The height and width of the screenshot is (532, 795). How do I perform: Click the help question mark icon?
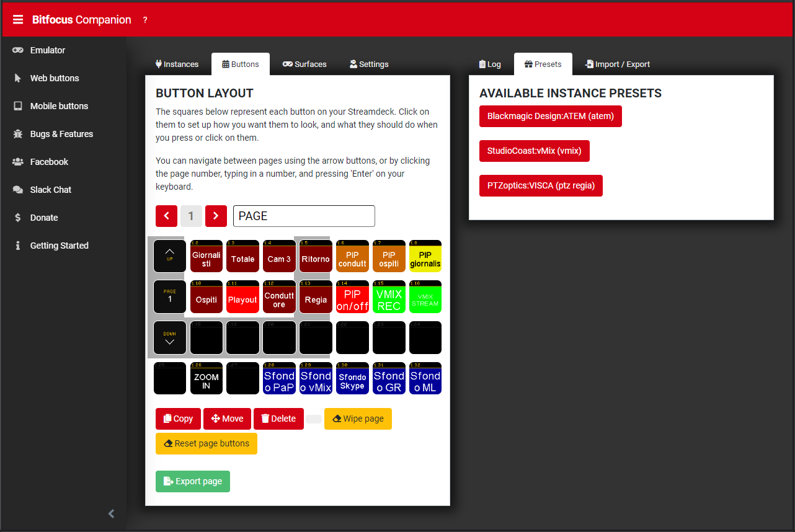pos(144,19)
